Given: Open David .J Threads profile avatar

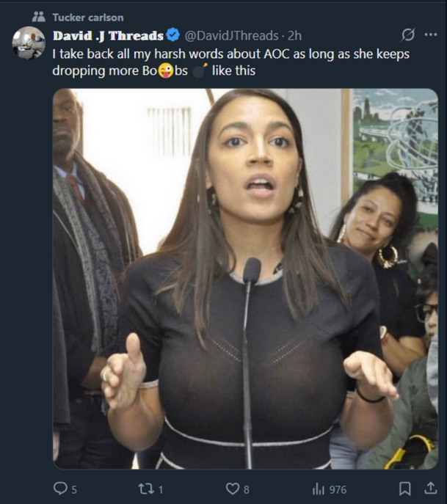Looking at the screenshot, I should pos(29,43).
